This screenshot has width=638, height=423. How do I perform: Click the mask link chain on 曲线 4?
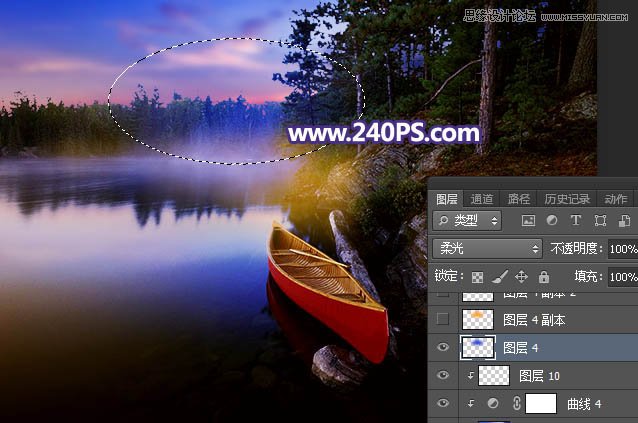[x=516, y=403]
